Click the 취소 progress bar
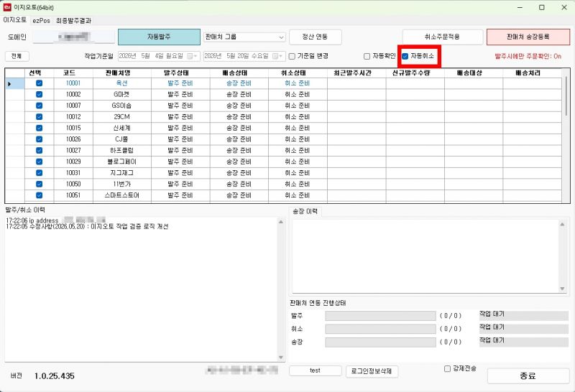575x392 pixels. (380, 329)
